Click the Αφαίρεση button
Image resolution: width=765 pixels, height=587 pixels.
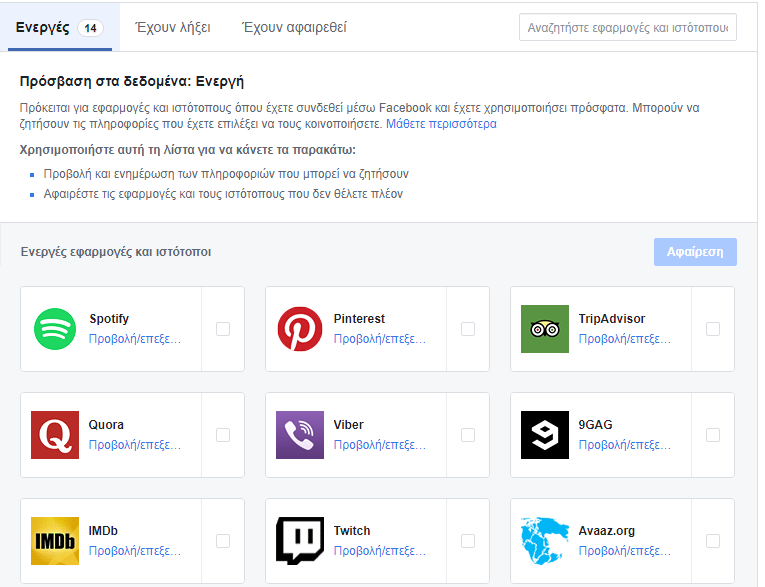point(695,252)
